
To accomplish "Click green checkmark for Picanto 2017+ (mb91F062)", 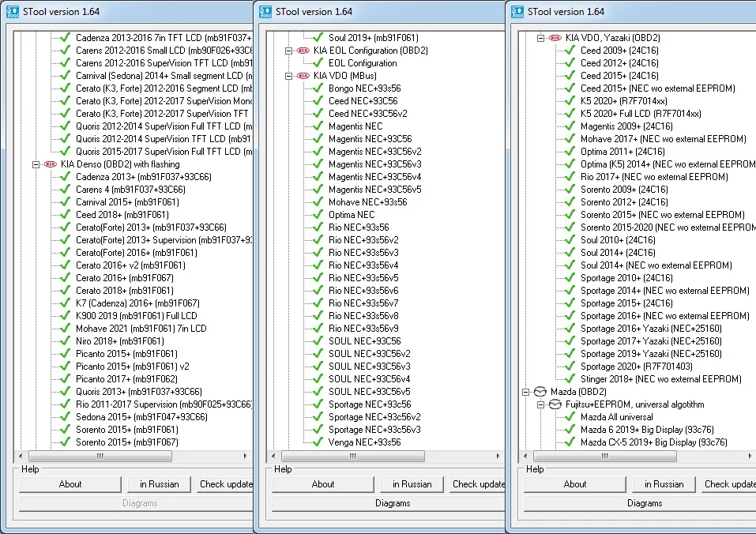I will pyautogui.click(x=65, y=379).
